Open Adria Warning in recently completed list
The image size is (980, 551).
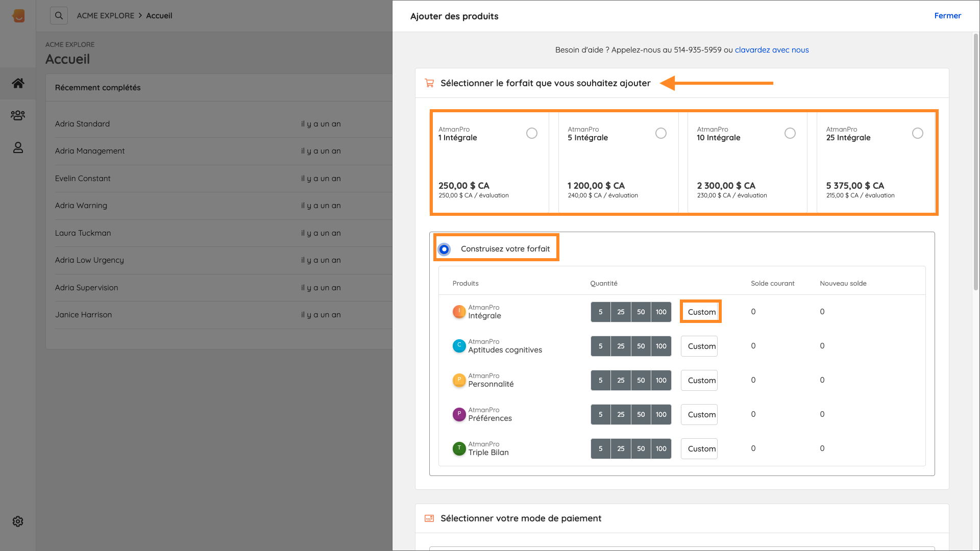point(81,206)
